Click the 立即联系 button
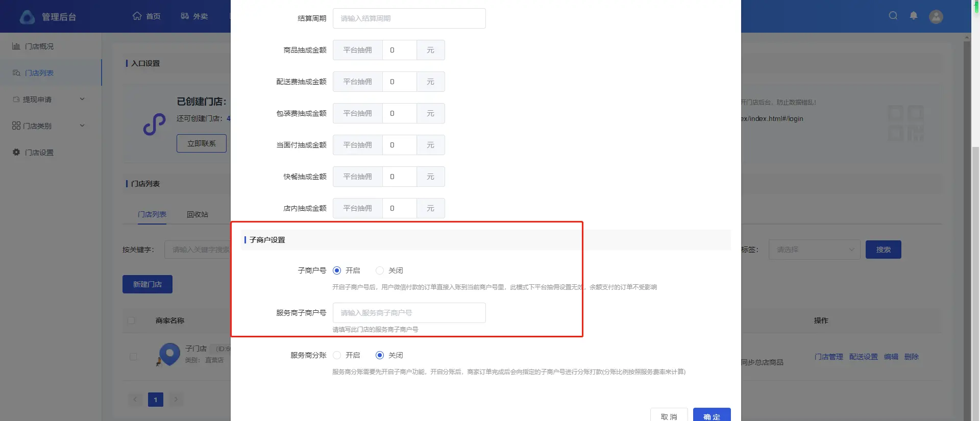The height and width of the screenshot is (421, 980). pos(202,143)
